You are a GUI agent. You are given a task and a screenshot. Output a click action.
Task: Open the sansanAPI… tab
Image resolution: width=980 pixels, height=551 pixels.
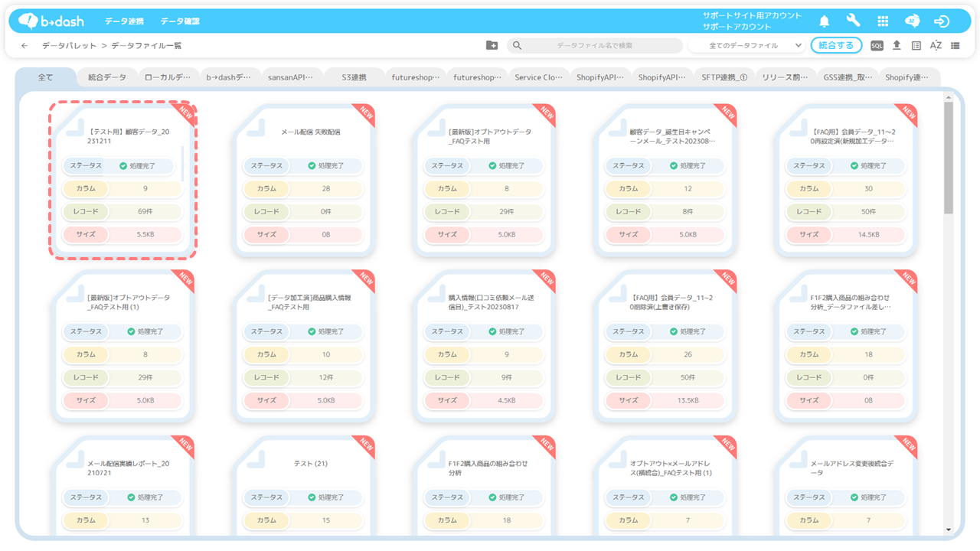coord(290,77)
